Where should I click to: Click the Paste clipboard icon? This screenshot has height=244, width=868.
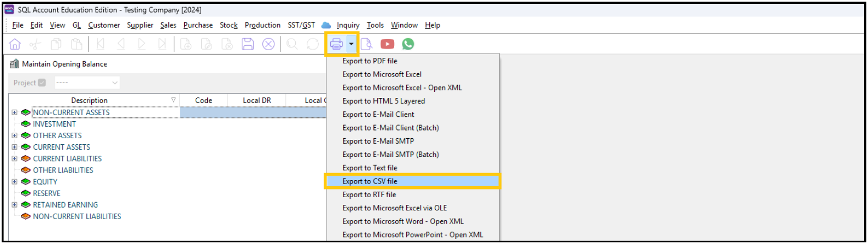click(76, 44)
